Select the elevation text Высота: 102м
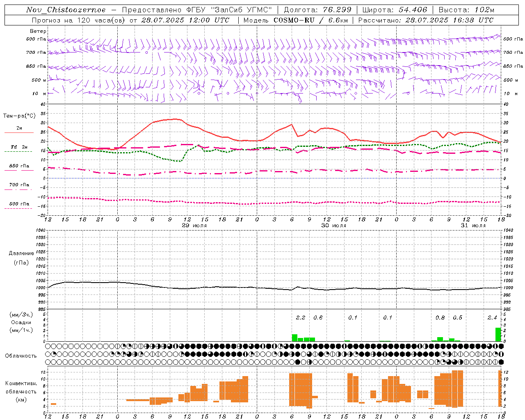The width and height of the screenshot is (525, 420). [x=467, y=10]
